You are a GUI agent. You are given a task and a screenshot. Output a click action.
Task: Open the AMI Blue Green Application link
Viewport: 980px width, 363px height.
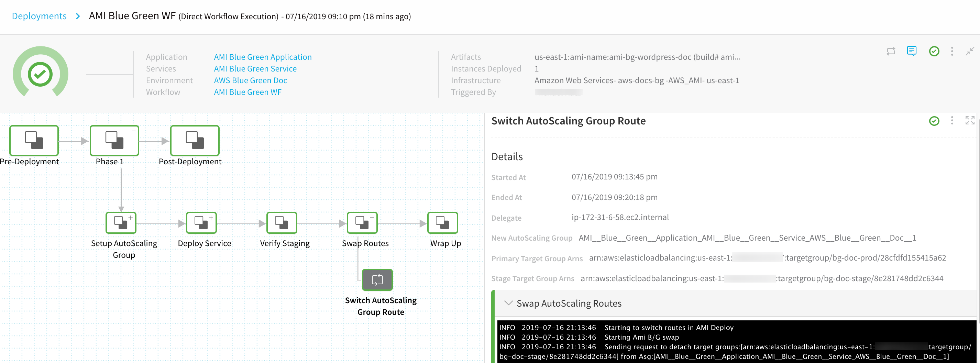click(x=263, y=57)
